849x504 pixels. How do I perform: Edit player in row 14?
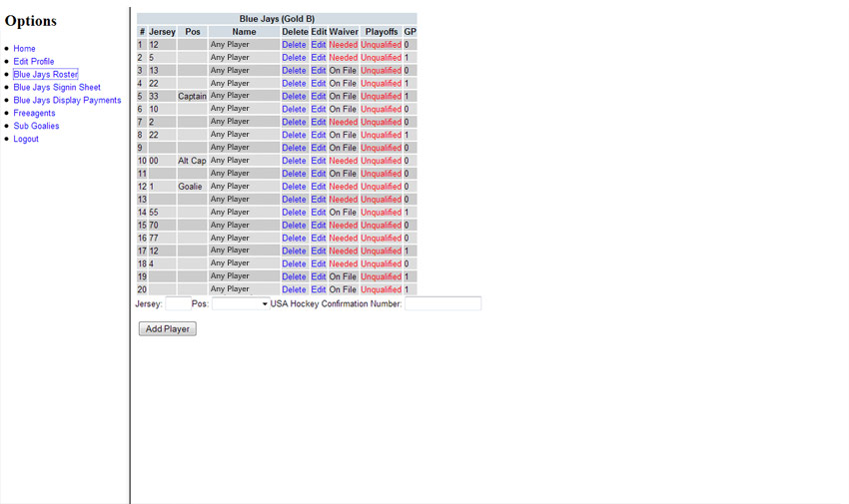319,213
